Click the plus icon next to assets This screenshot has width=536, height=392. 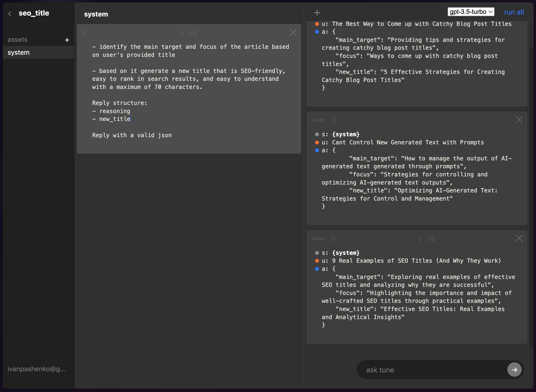coord(67,40)
